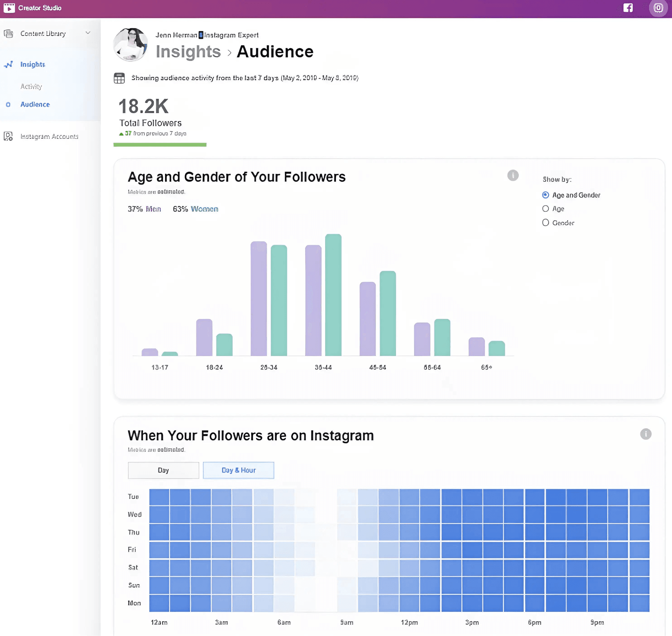Viewport: 672px width, 636px height.
Task: Click the Men bar for 25-34
Action: click(x=259, y=298)
